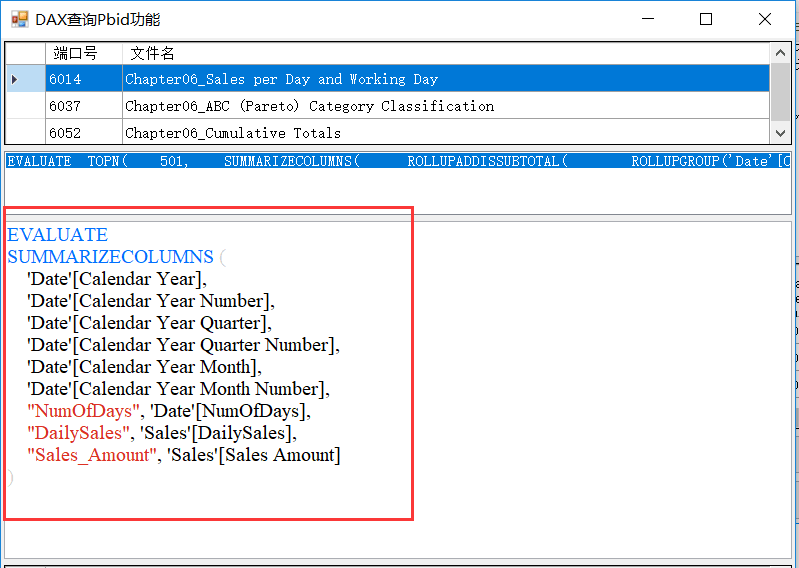Minimize the DAX查询Pbid功能 window
The height and width of the screenshot is (568, 799).
point(648,19)
